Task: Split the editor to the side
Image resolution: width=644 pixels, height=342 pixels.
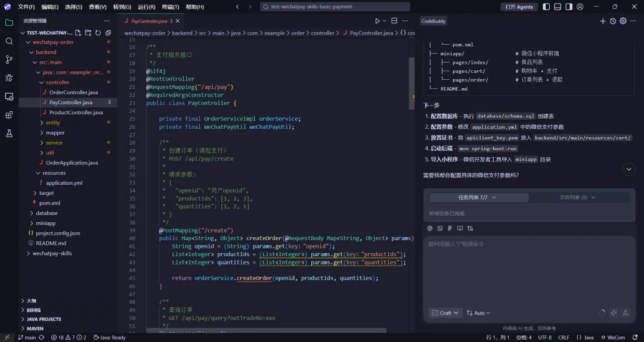Action: pos(394,21)
